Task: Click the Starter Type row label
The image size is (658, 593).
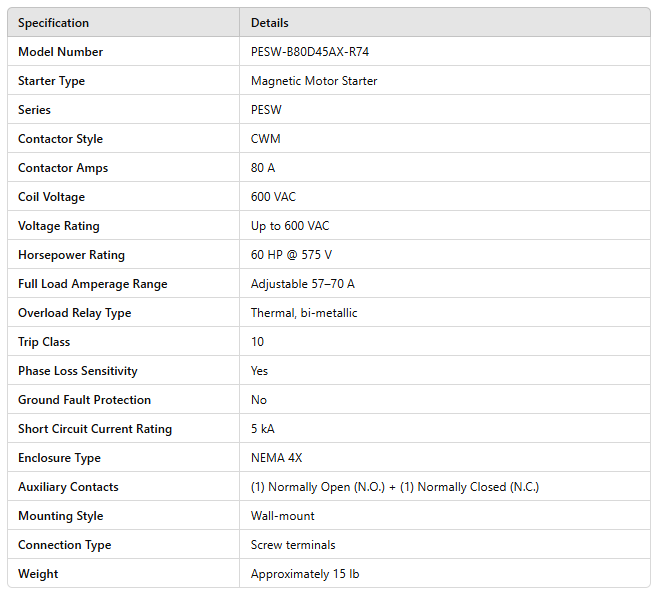Action: [x=51, y=81]
